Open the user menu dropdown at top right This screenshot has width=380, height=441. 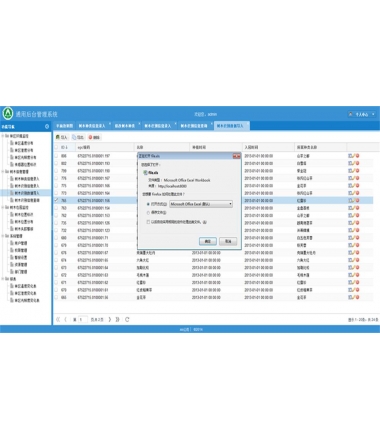coord(362,114)
